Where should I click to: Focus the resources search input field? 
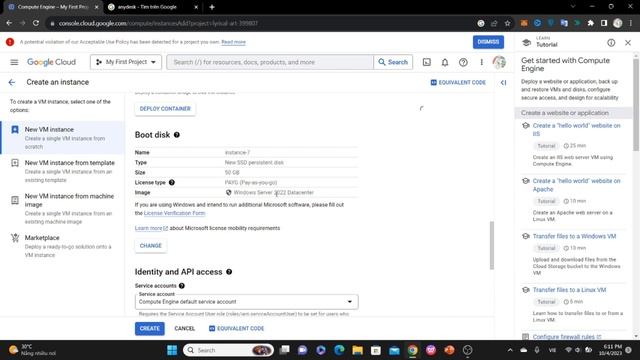[270, 62]
